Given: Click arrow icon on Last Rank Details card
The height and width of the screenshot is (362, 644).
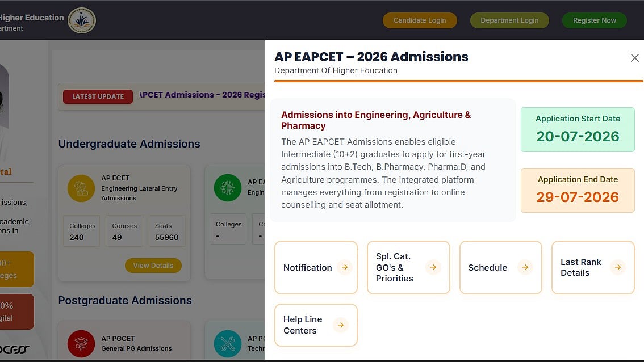Looking at the screenshot, I should 618,267.
